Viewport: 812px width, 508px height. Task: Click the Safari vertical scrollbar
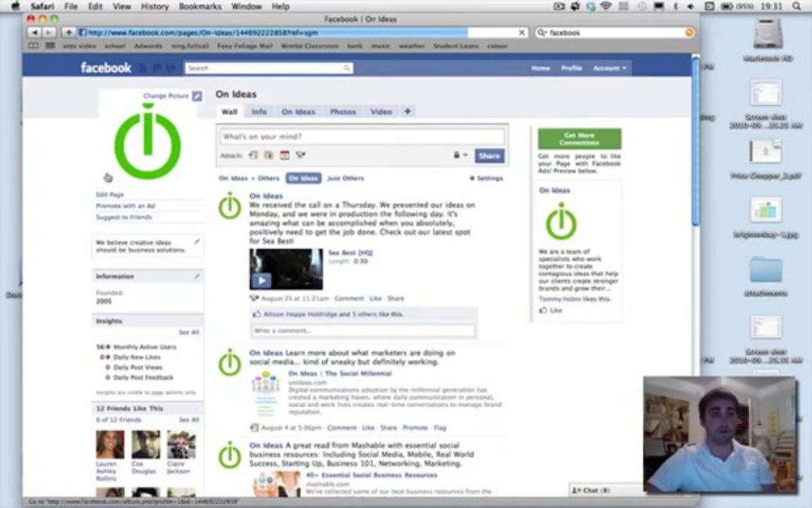coord(696,143)
